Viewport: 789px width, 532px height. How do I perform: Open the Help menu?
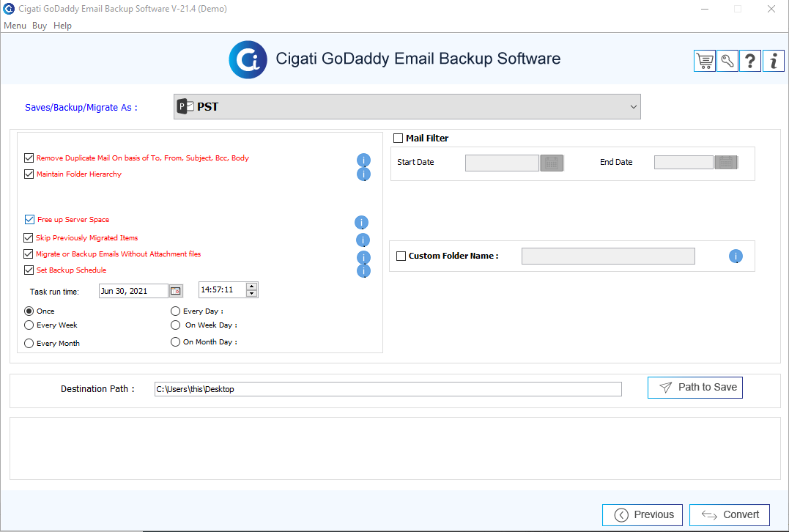pos(62,26)
